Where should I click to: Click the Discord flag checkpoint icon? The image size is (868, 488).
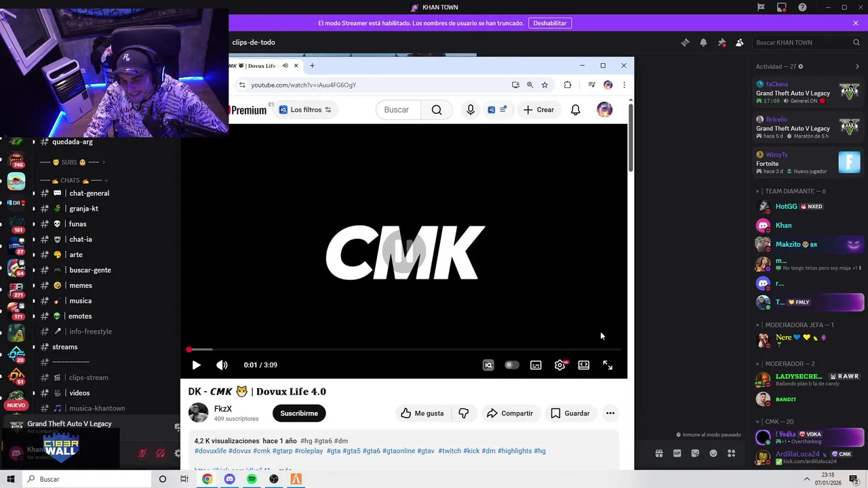point(761,7)
